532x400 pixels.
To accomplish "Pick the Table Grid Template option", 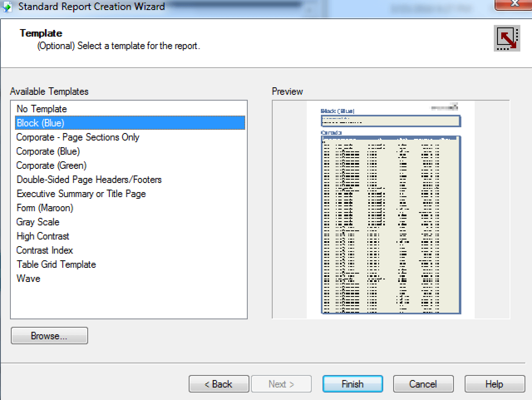I will tap(56, 264).
